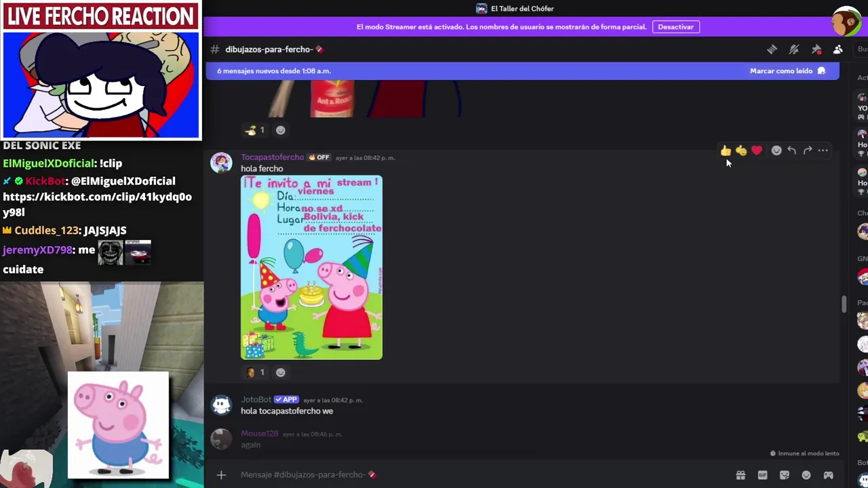Click the chat scrollbar thumb
Image resolution: width=868 pixels, height=488 pixels.
(844, 304)
